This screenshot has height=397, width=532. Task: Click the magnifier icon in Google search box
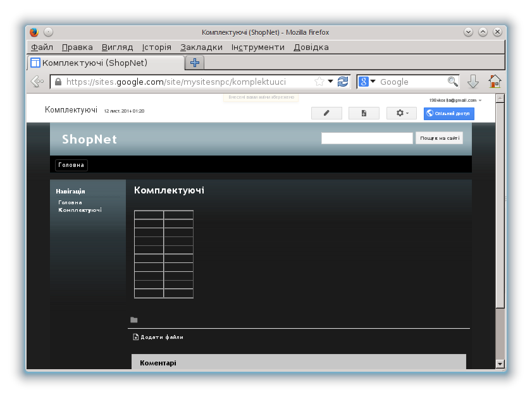click(x=452, y=82)
